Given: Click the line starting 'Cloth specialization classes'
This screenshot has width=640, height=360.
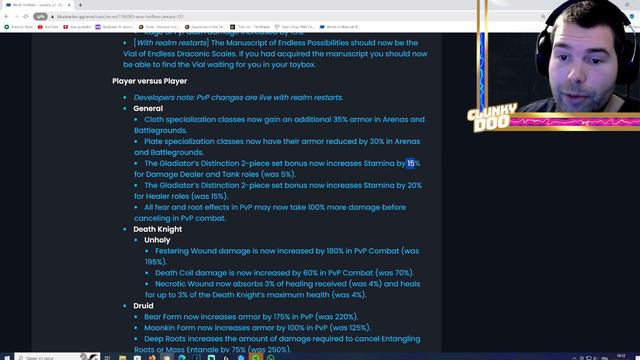Looking at the screenshot, I should tap(279, 125).
